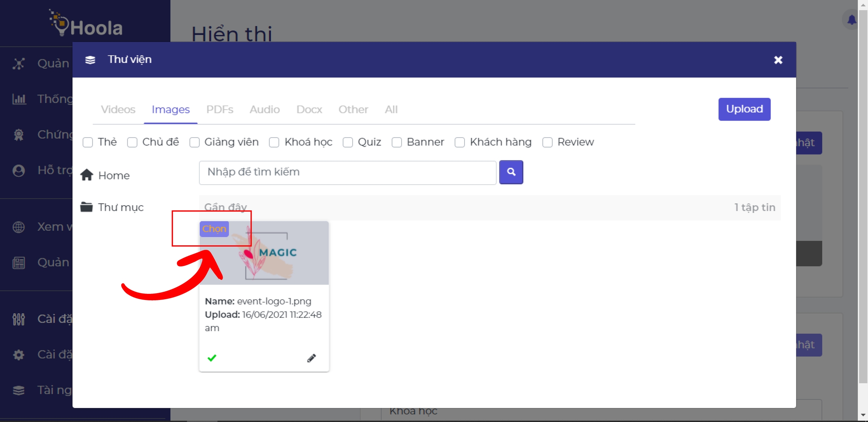Click the Hoola lightbulb logo

coord(60,24)
